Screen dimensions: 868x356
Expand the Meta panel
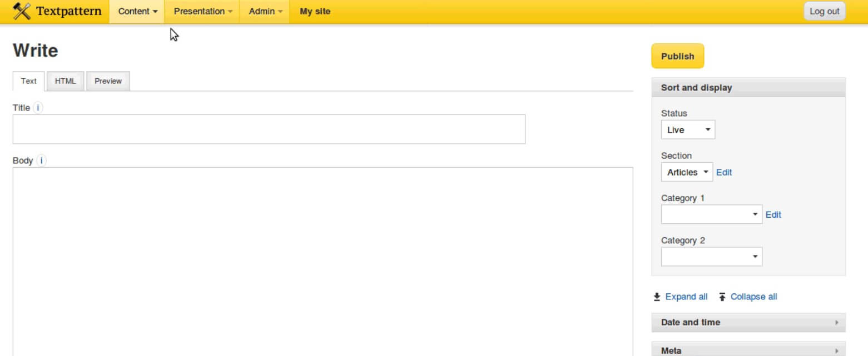(x=748, y=350)
